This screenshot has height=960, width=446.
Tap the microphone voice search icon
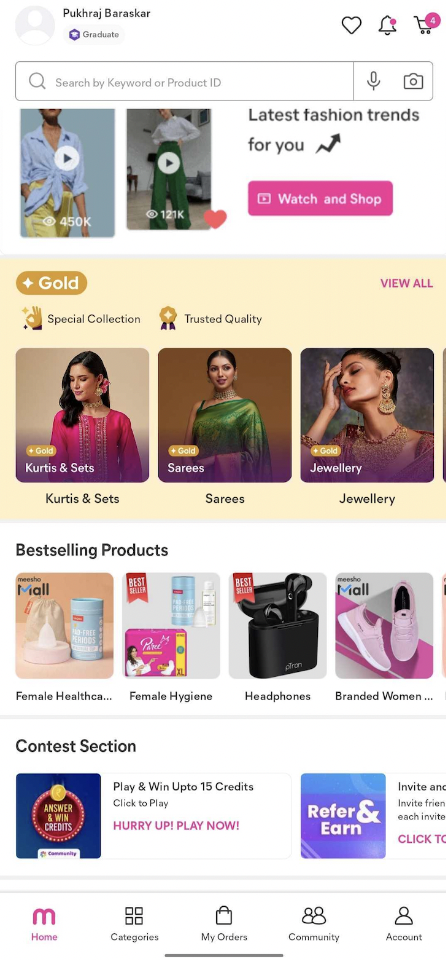(373, 81)
